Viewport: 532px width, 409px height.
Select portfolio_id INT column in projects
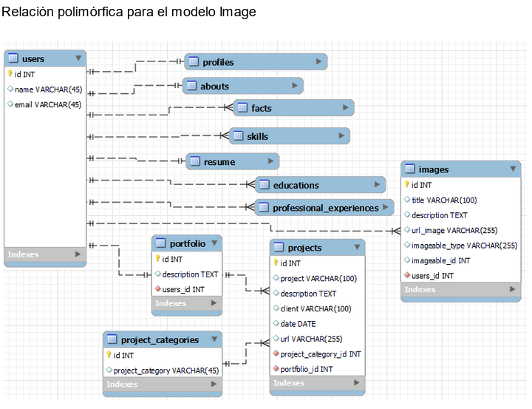(x=306, y=369)
